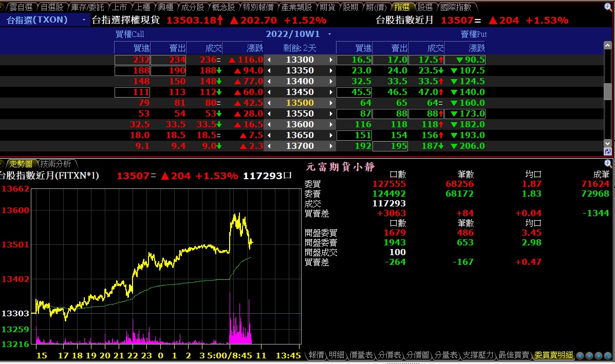Click the blue left-arrow button in bottom tab bar

click(580, 355)
